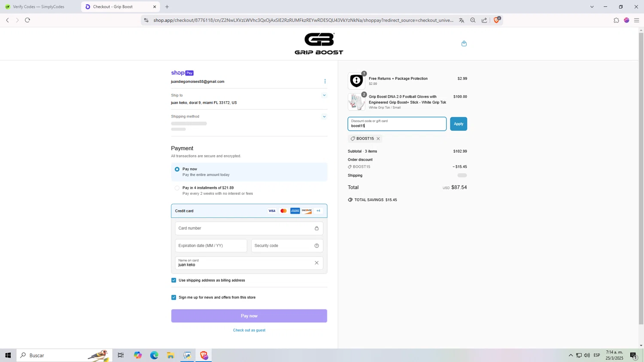Expand the Shipping method section
The width and height of the screenshot is (644, 362).
[x=324, y=116]
